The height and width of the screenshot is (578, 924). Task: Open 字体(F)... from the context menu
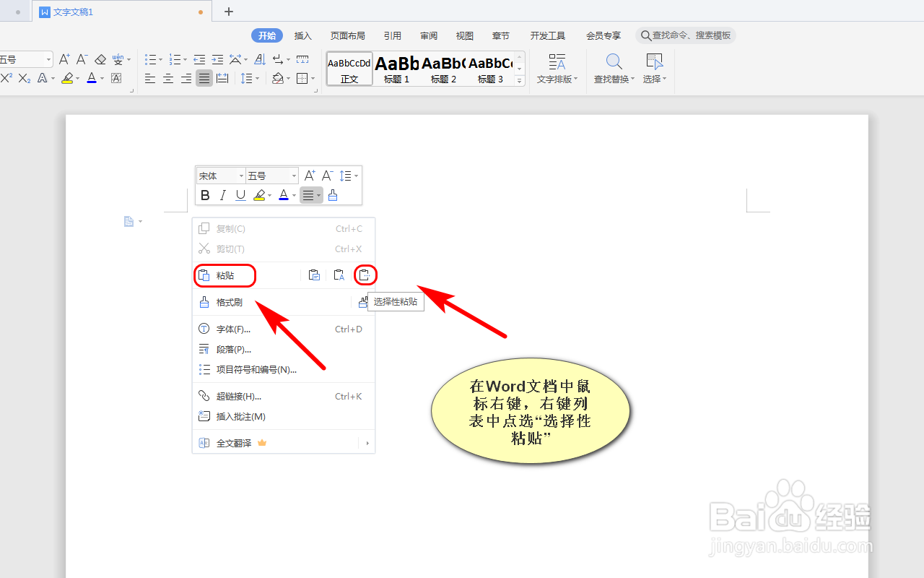pos(284,329)
